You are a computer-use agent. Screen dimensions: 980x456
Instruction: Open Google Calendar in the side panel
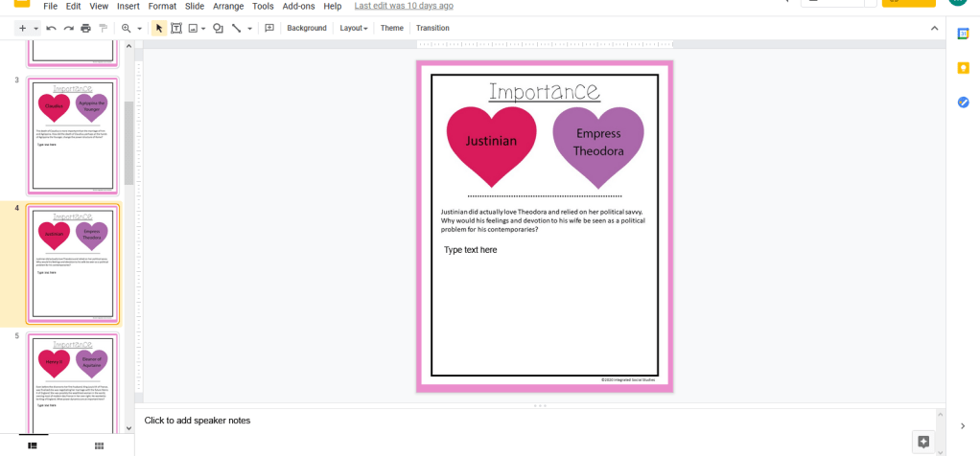963,34
